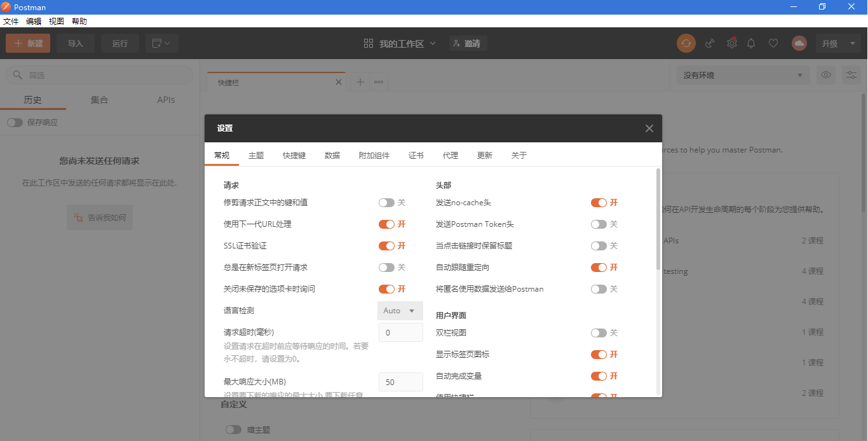Toggle 暗主题 switch behind dialog
Viewport: 868px width, 441px height.
coord(233,430)
